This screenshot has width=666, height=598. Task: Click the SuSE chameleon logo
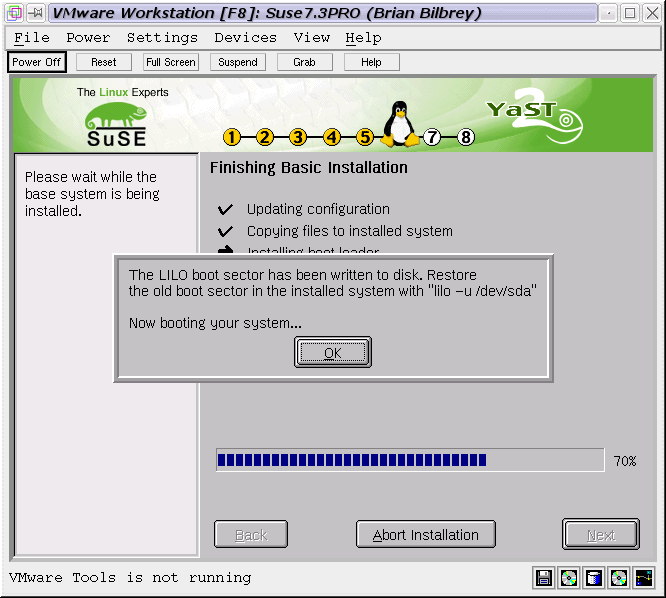[x=117, y=119]
